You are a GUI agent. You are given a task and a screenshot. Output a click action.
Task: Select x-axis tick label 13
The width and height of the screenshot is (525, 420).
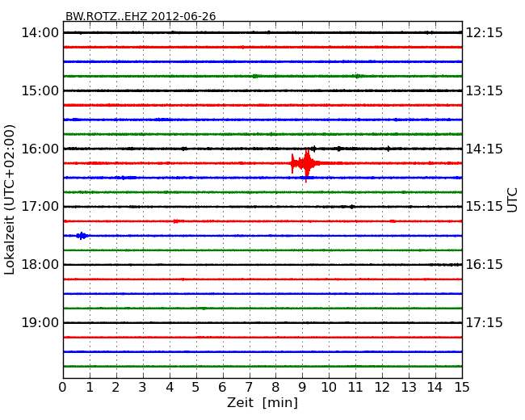coord(409,388)
